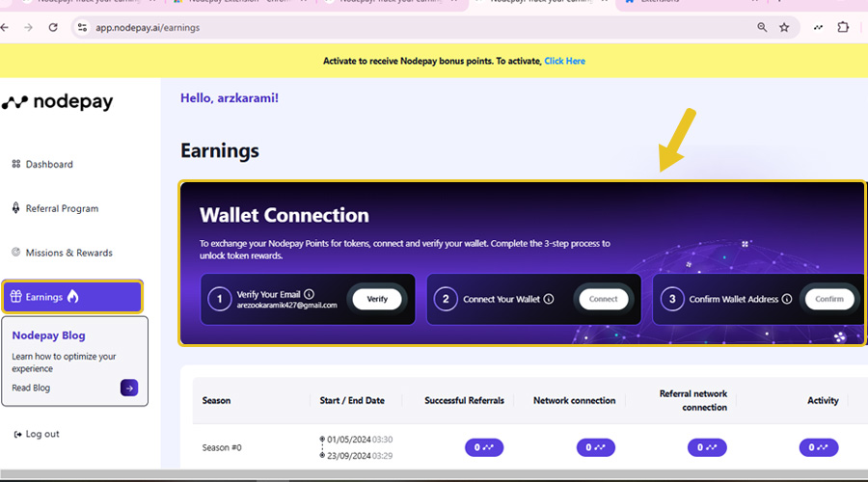Reload the page with the refresh icon
Image resolution: width=868 pixels, height=482 pixels.
click(x=53, y=27)
